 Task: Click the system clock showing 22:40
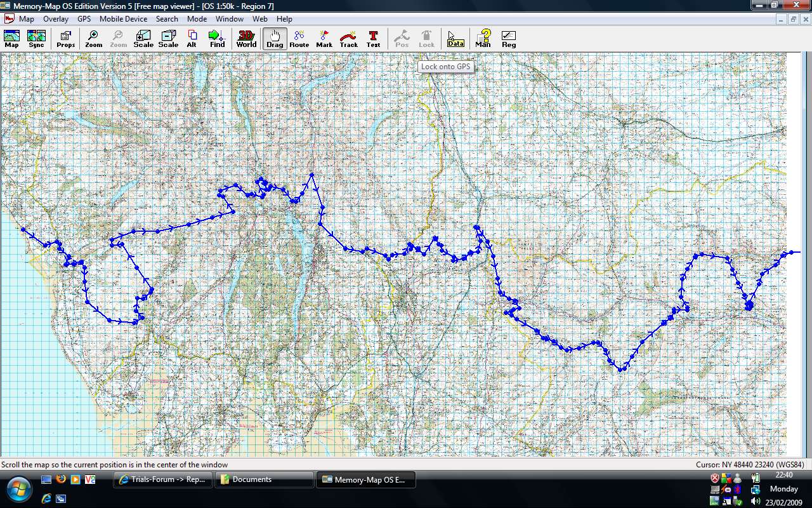click(x=784, y=475)
